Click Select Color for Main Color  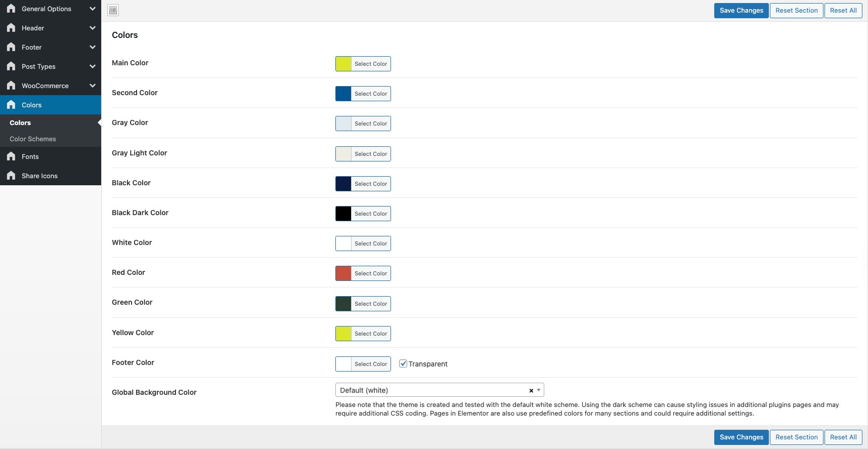tap(371, 64)
